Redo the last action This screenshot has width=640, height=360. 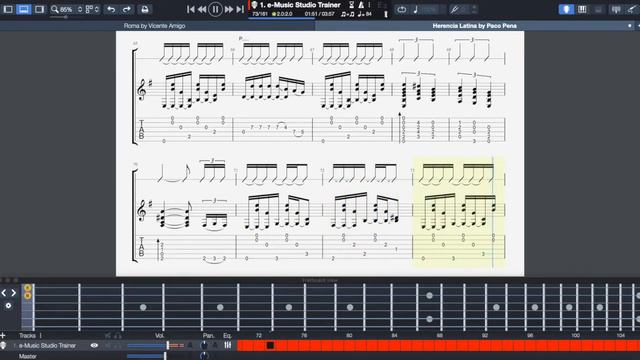[x=127, y=9]
